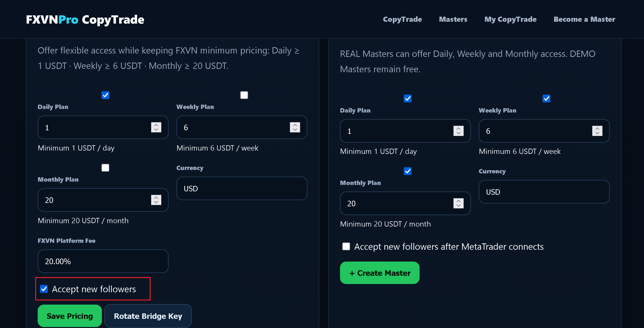Viewport: 644px width, 328px height.
Task: Enable the left panel Monthly Plan checkbox
Action: 105,168
